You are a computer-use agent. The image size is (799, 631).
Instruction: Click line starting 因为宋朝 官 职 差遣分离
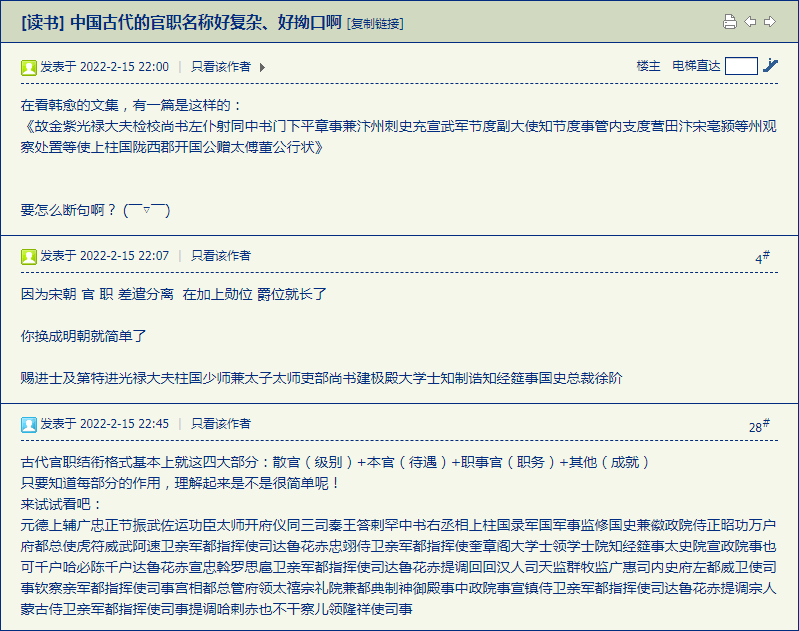pyautogui.click(x=174, y=295)
